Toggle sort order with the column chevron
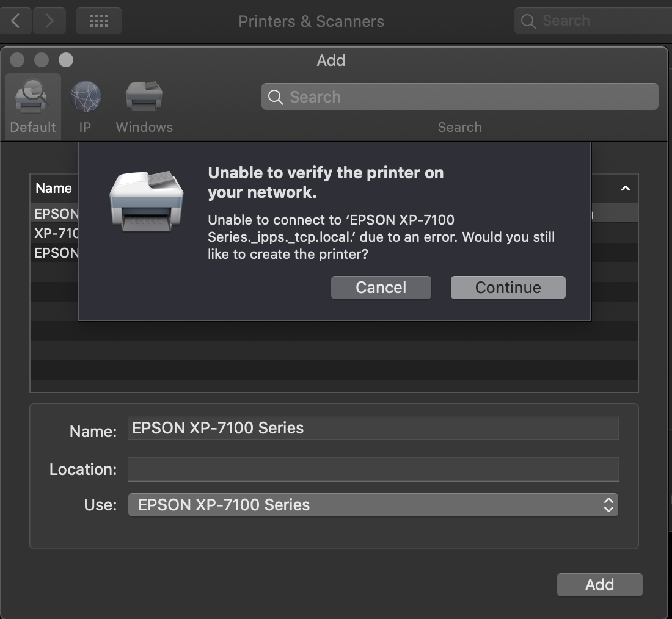The image size is (672, 619). (626, 188)
